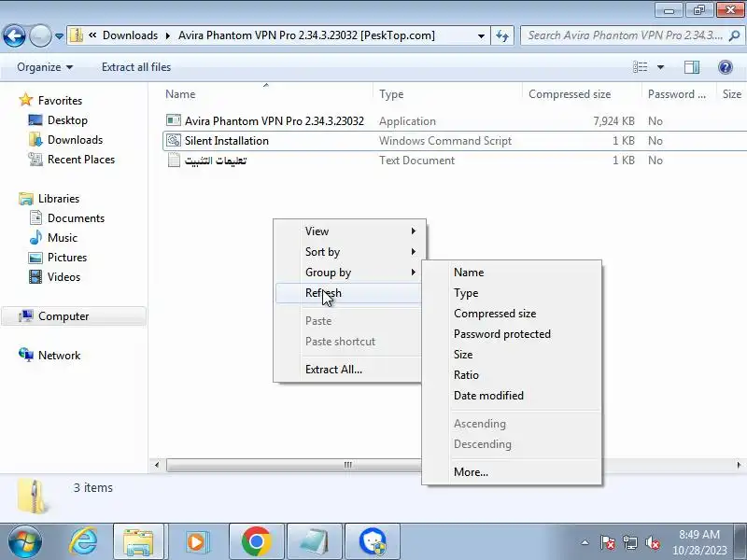
Task: Open the Organize menu
Action: [45, 67]
